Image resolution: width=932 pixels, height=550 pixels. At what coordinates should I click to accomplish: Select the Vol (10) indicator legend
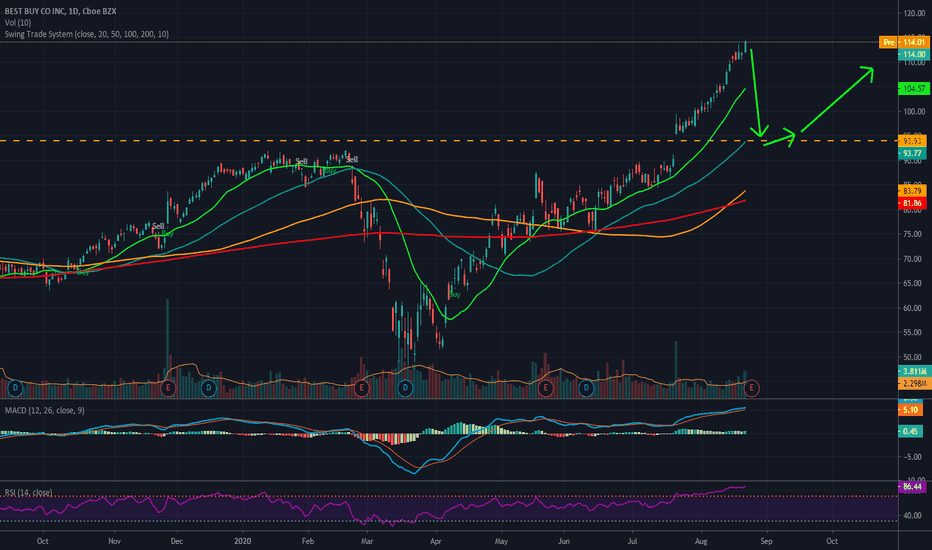tap(18, 23)
